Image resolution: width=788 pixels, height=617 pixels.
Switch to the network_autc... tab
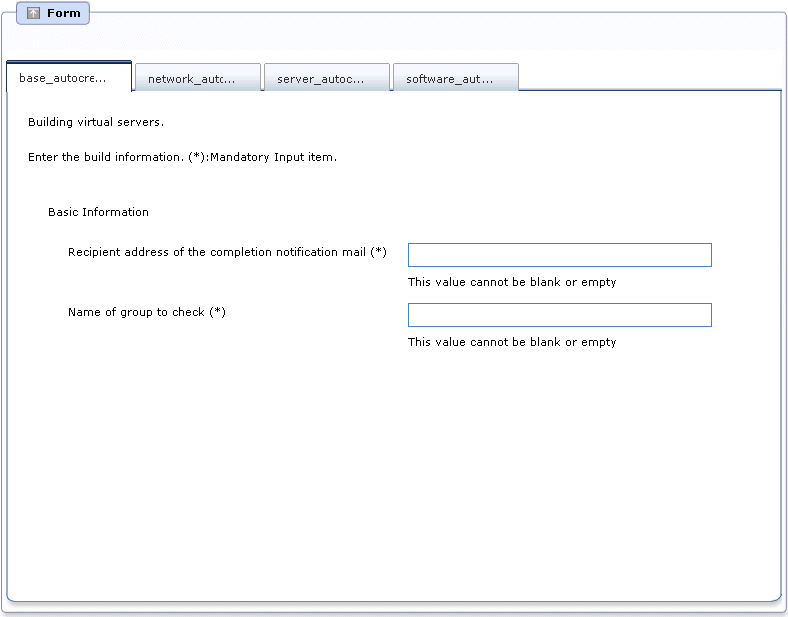tap(198, 77)
